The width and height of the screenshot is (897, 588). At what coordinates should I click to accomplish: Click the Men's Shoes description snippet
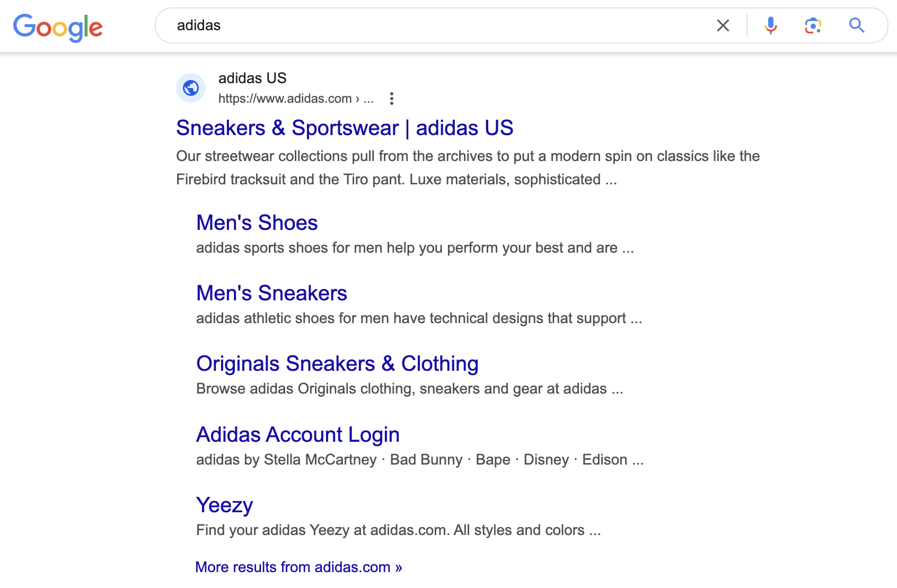[x=415, y=248]
